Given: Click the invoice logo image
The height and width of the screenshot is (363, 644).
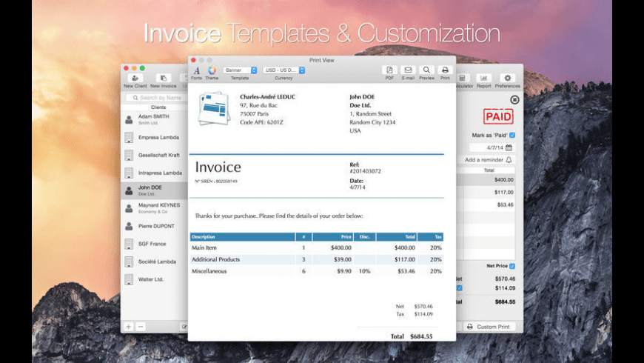Looking at the screenshot, I should (x=214, y=109).
